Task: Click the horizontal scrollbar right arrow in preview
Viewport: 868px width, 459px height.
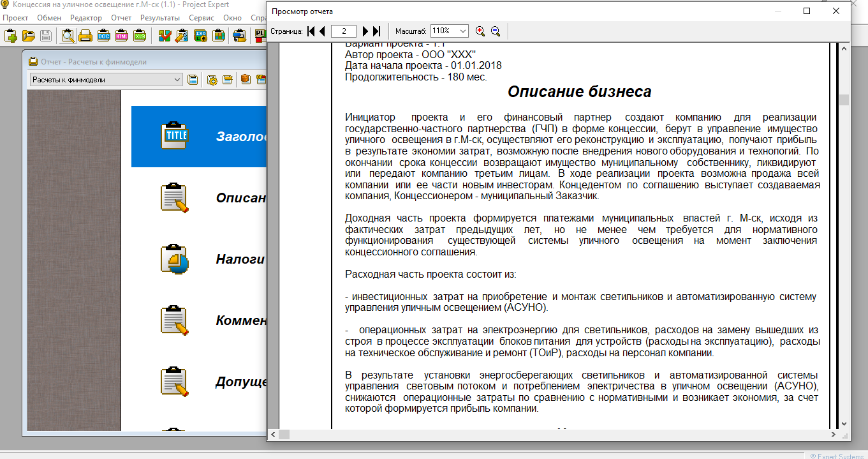Action: click(x=834, y=434)
